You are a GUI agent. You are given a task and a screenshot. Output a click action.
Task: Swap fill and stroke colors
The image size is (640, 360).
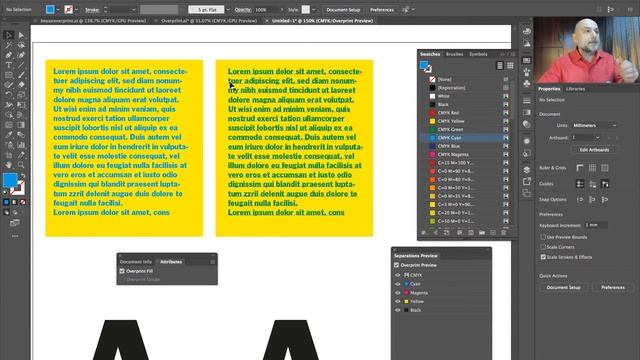point(23,176)
